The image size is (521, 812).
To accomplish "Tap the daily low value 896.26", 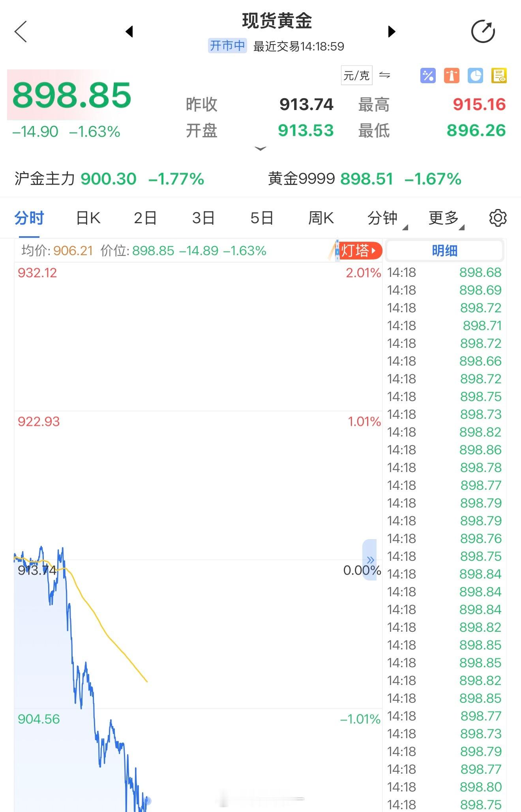I will click(x=476, y=131).
